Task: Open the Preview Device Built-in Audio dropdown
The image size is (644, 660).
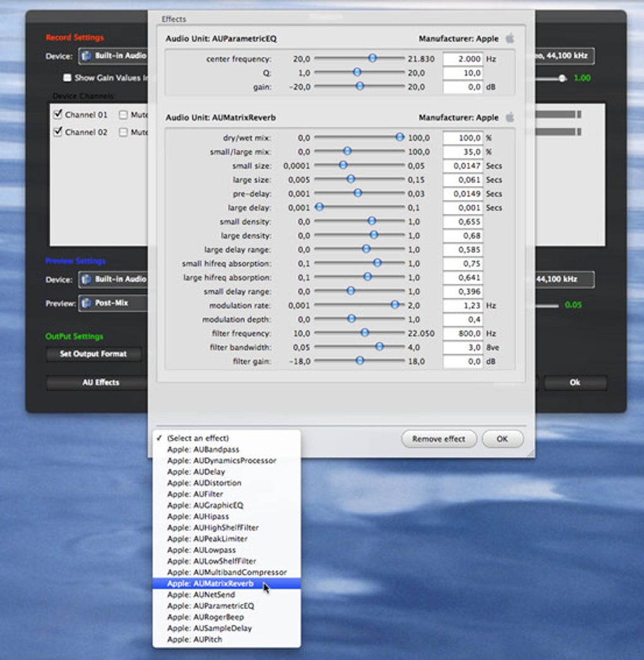Action: click(113, 279)
